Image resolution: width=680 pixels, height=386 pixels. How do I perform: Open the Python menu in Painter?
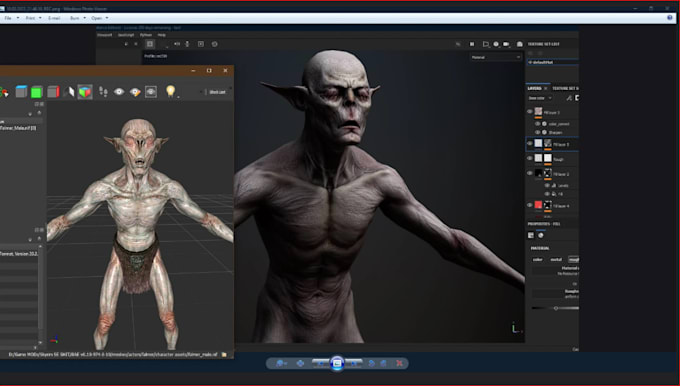(x=146, y=35)
